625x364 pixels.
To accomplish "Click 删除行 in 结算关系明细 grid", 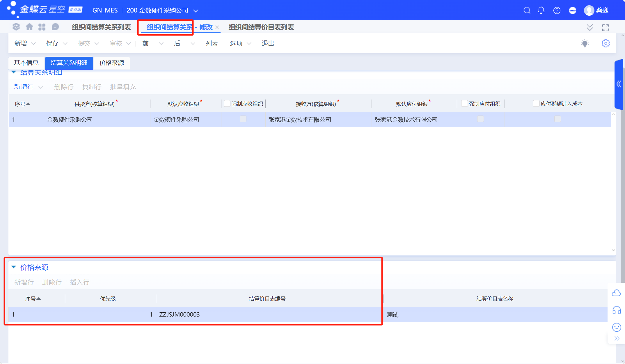I will pyautogui.click(x=64, y=87).
